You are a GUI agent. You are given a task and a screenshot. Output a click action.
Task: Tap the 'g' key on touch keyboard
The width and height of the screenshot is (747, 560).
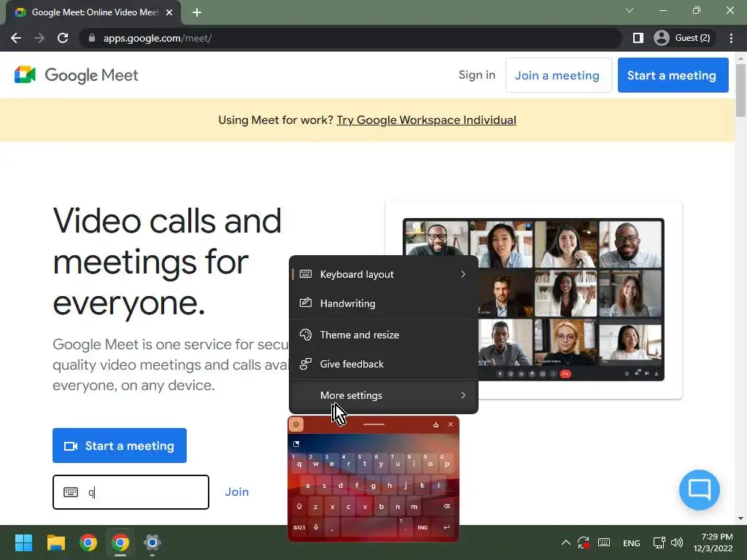pos(373,486)
